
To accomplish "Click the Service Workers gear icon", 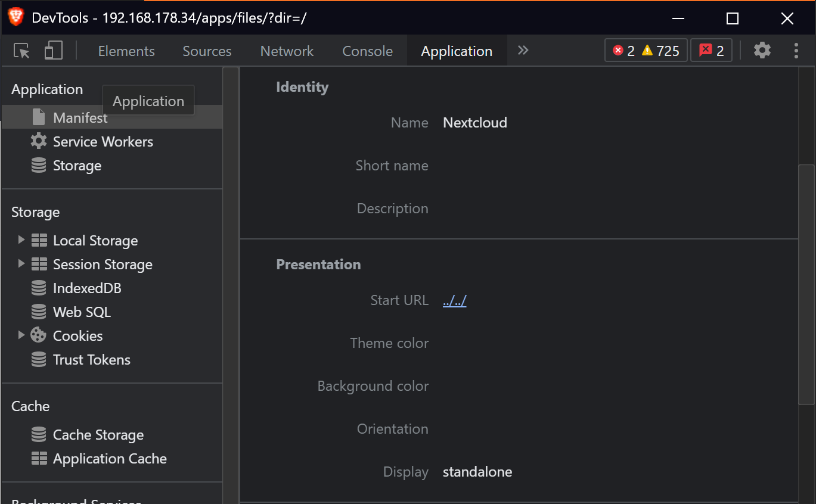I will (x=39, y=141).
